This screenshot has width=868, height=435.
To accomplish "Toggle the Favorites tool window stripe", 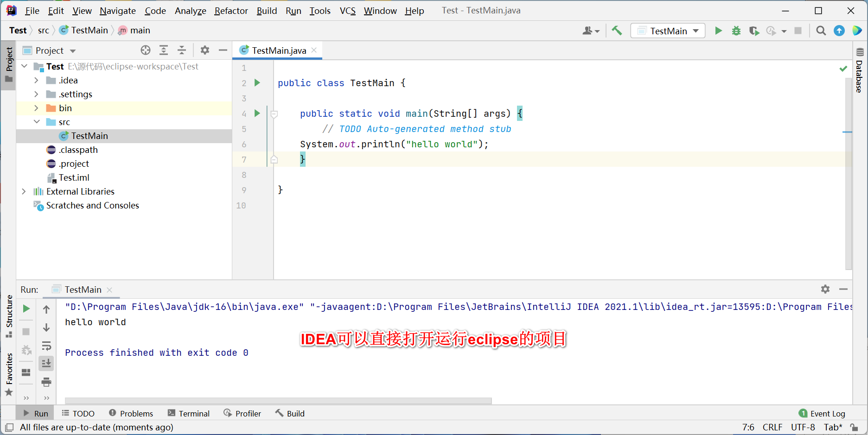I will tap(9, 375).
